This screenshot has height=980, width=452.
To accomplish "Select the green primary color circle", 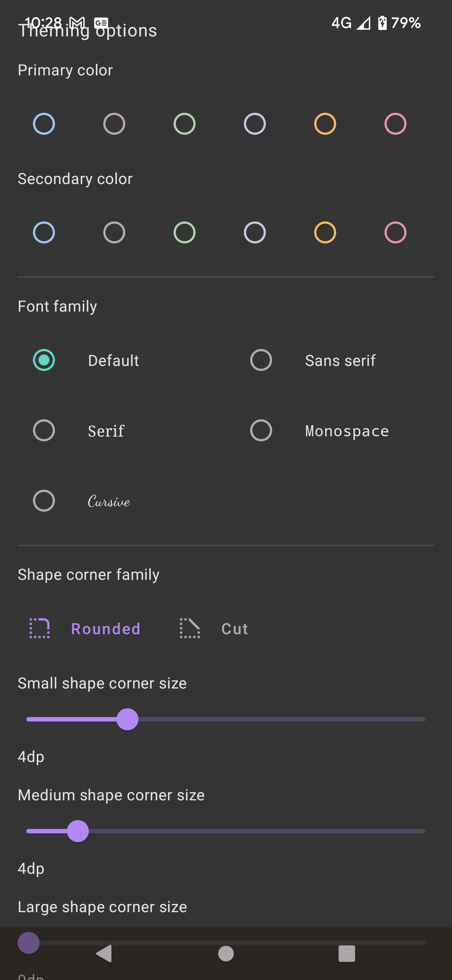I will [x=184, y=123].
